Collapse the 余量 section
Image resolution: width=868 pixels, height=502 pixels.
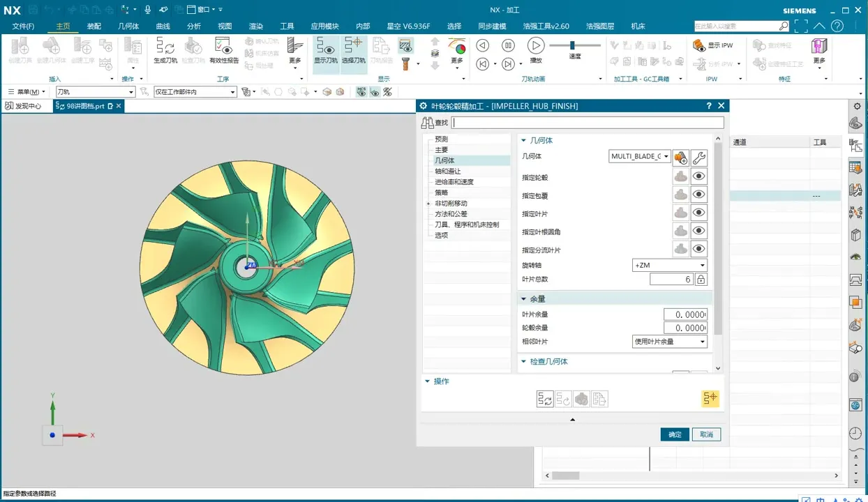(x=524, y=299)
